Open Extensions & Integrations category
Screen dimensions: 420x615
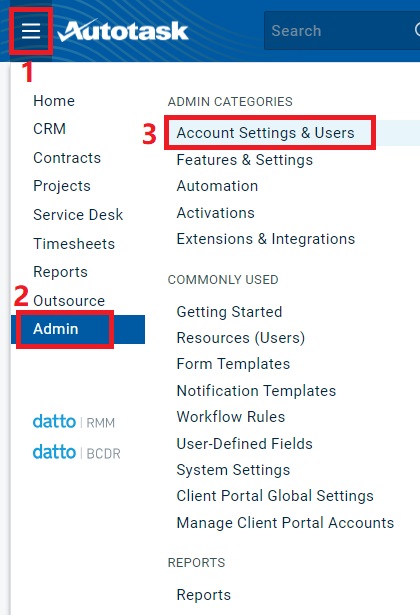(266, 239)
